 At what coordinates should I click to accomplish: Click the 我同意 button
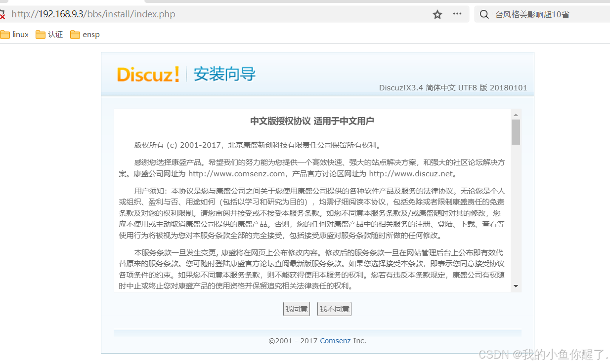[x=297, y=309]
